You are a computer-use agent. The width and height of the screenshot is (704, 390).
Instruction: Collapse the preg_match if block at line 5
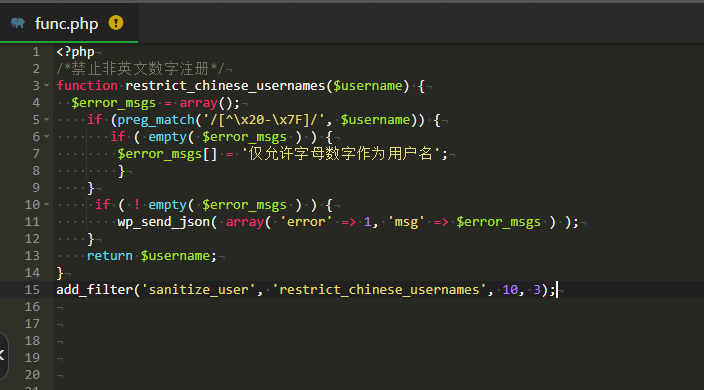(x=46, y=119)
